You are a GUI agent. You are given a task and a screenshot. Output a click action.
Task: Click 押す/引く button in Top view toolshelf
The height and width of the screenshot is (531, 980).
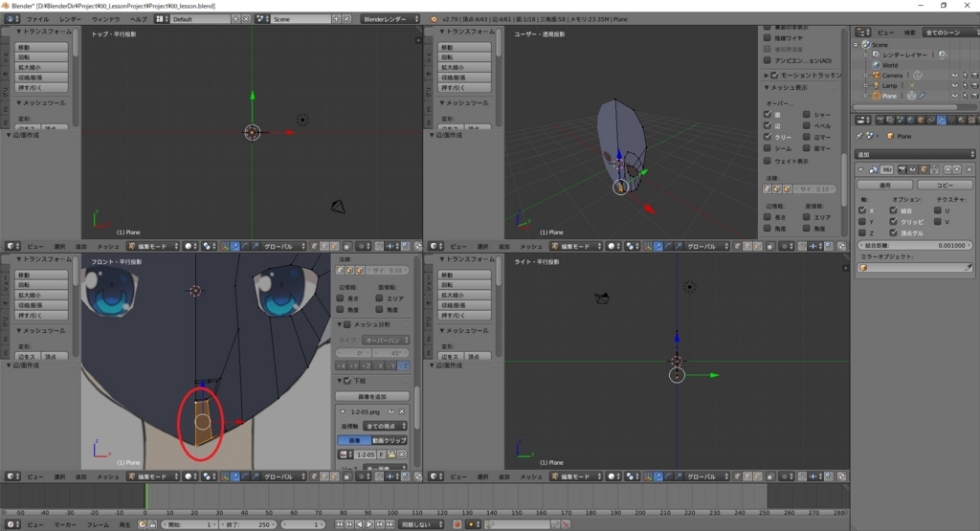(x=41, y=87)
